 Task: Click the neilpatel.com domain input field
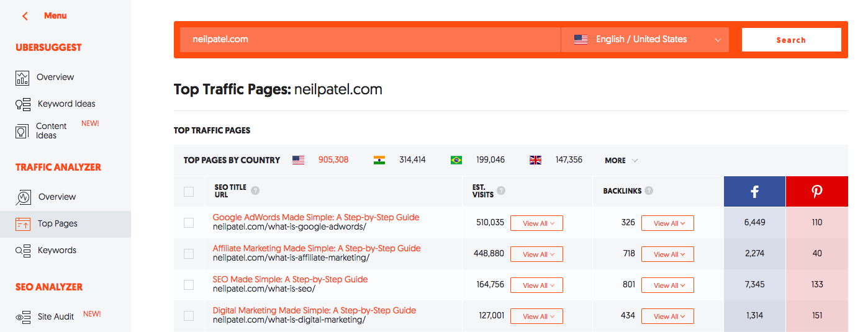click(x=370, y=40)
